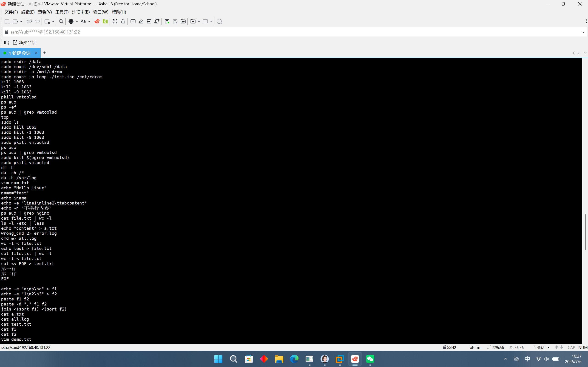The image size is (588, 367).
Task: Show hidden tray icons chevron
Action: [506, 359]
